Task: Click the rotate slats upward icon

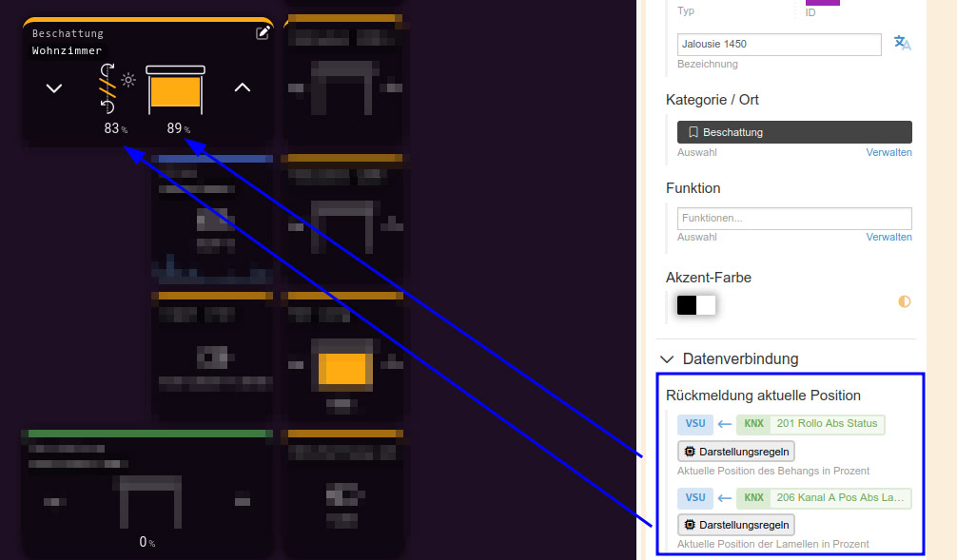Action: coord(107,70)
